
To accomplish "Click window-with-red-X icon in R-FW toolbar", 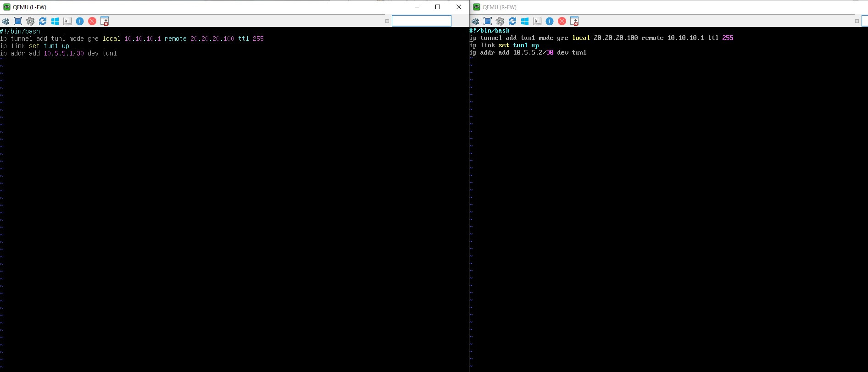I will 574,21.
